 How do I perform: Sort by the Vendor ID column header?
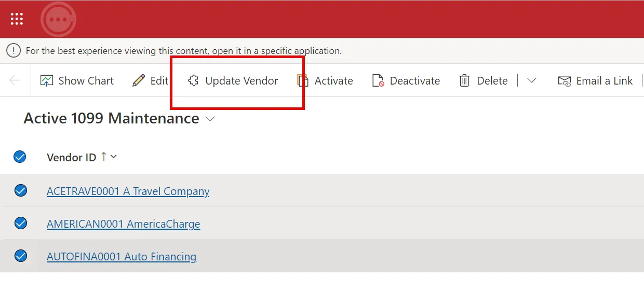pos(72,157)
